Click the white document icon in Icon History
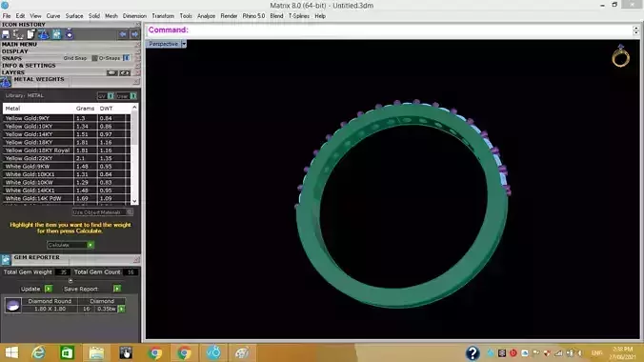644x362 pixels. click(x=30, y=34)
